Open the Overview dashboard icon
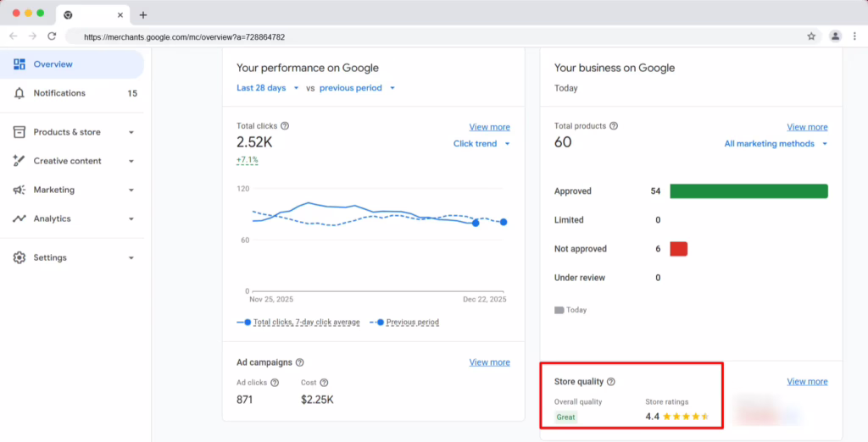The width and height of the screenshot is (868, 442). tap(19, 64)
